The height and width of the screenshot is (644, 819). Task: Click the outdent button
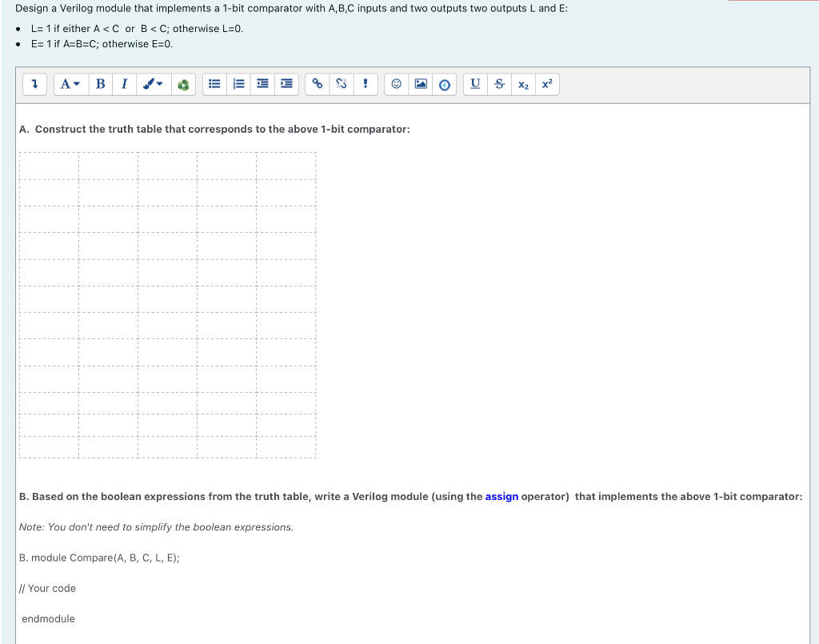262,84
